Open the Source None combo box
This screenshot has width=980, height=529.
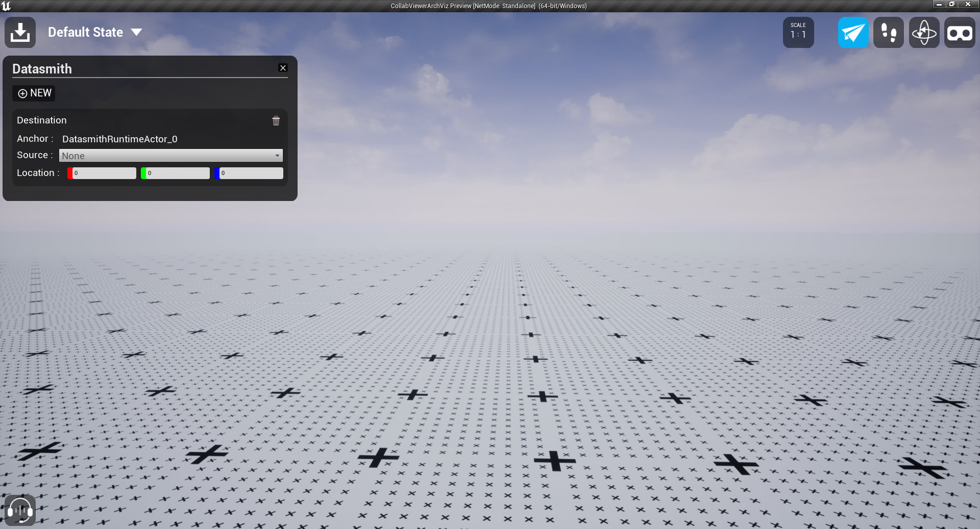pos(171,156)
